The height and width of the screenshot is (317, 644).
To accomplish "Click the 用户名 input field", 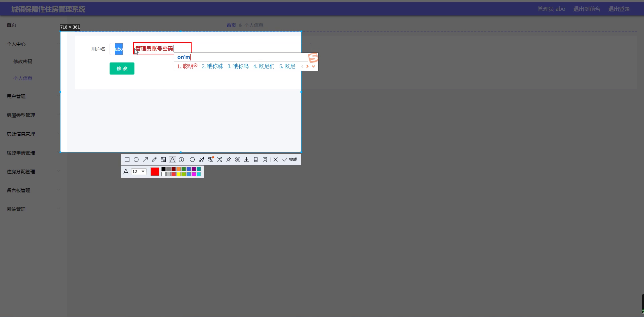I will tap(210, 49).
